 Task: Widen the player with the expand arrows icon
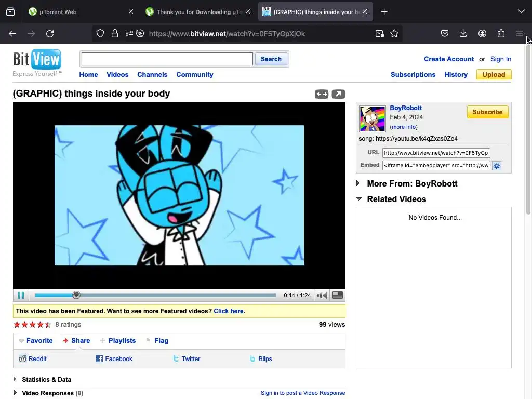click(x=322, y=94)
